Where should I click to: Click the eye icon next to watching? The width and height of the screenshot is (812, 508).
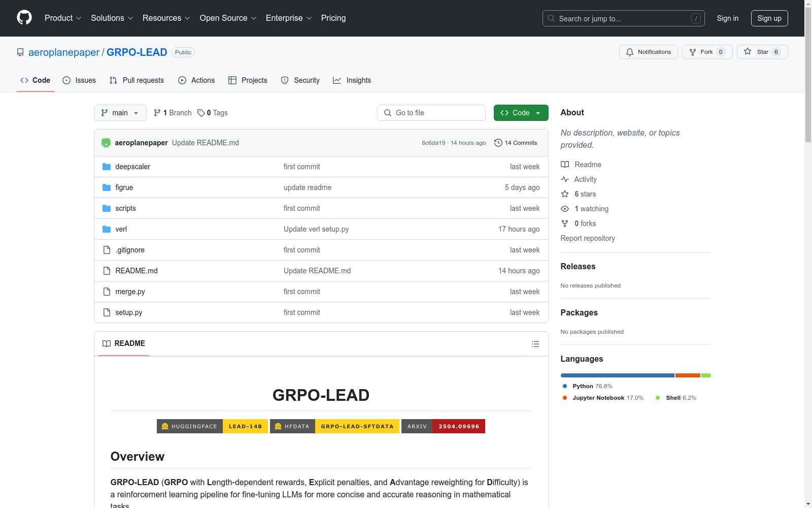tap(565, 209)
